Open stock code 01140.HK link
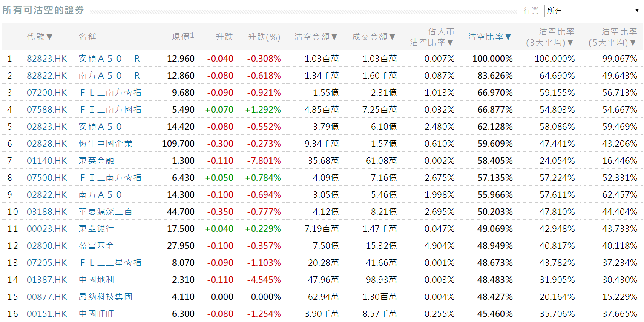This screenshot has height=322, width=644. click(x=47, y=161)
